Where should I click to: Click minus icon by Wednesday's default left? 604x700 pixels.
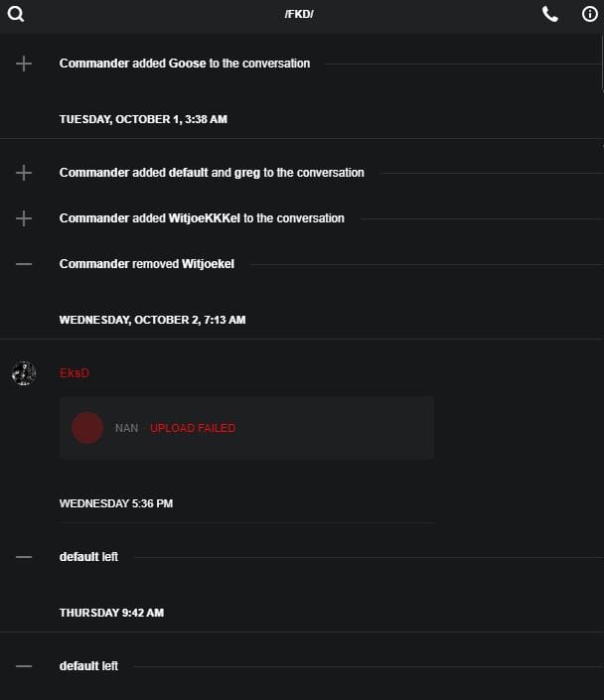point(24,557)
